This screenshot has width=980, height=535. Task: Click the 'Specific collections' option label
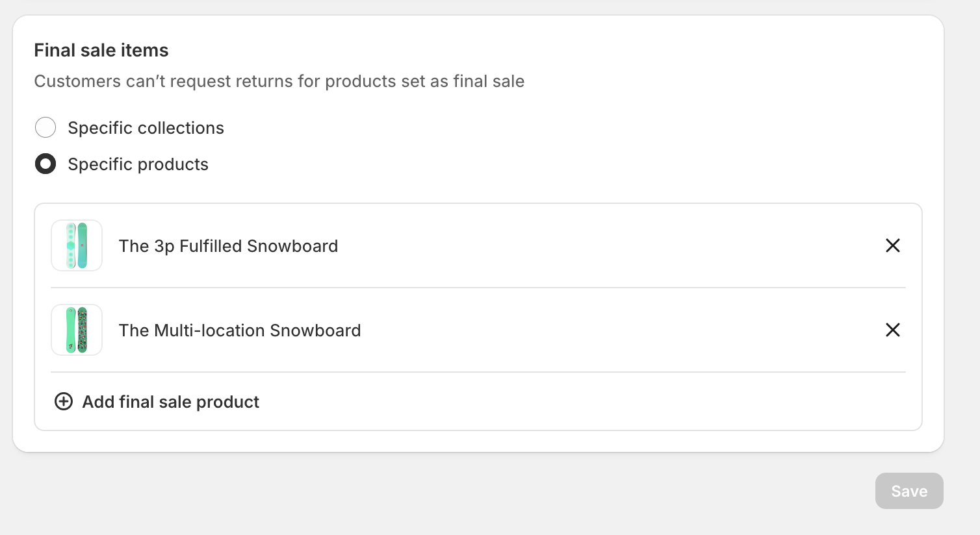[146, 128]
